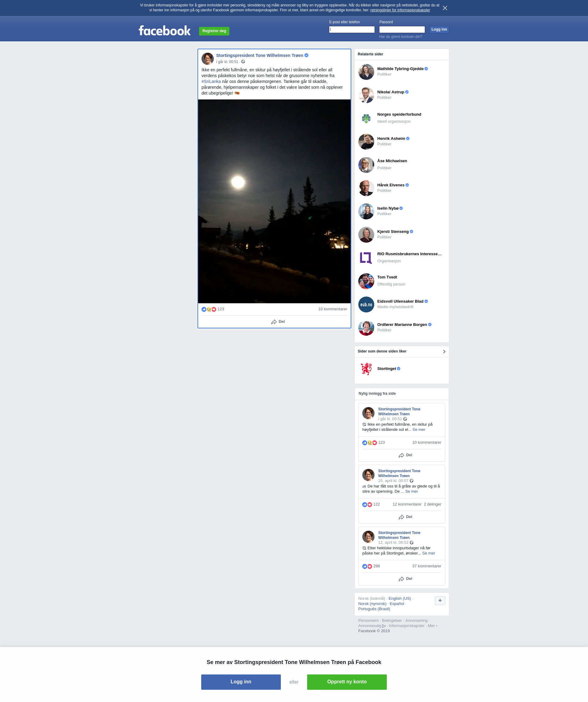Viewport: 588px width, 702px height.
Task: Expand more languages with plus button
Action: 439,600
